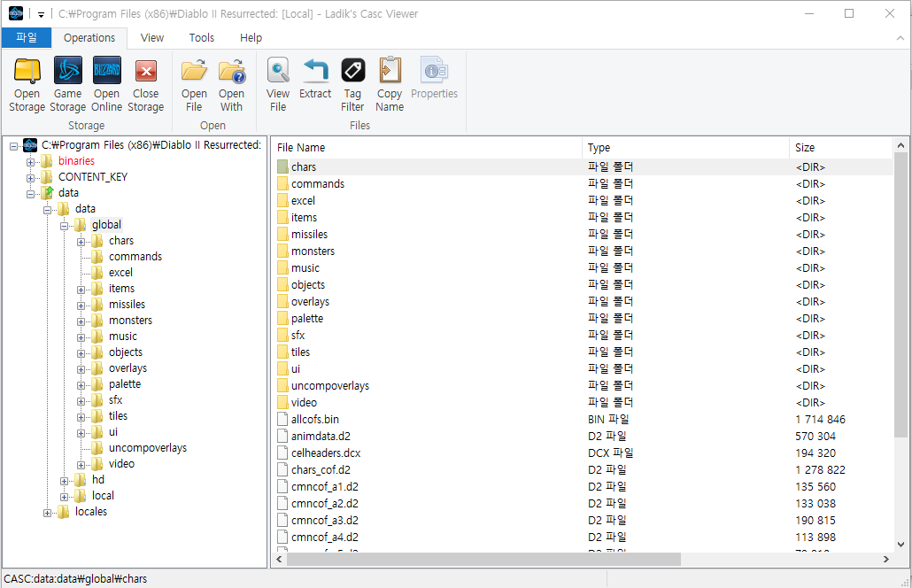The width and height of the screenshot is (912, 588).
Task: Click the status bar path CASC:data:data
Action: tap(75, 579)
